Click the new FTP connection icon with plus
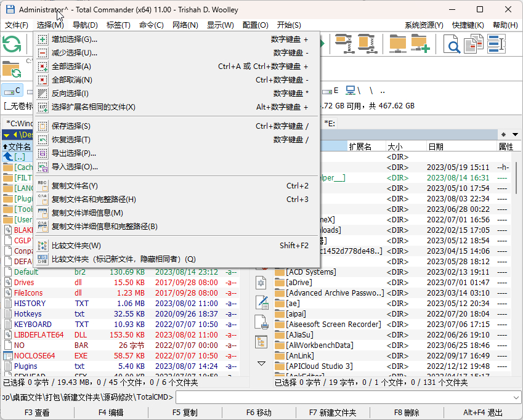523x420 pixels. 420,44
